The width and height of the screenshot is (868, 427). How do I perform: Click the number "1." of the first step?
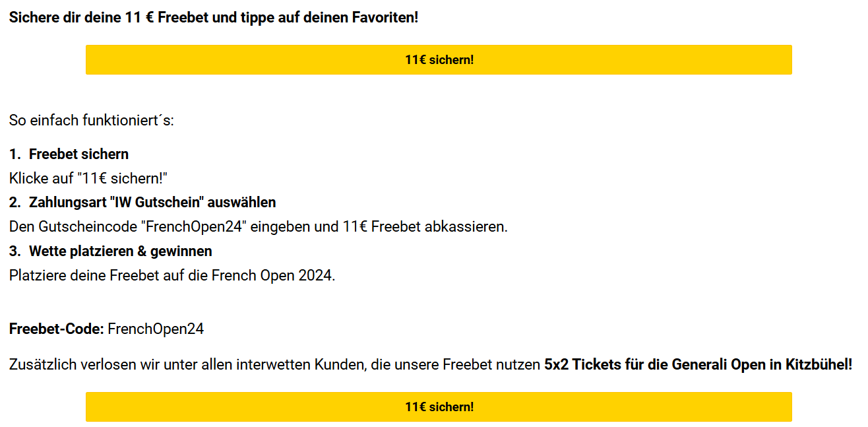(15, 154)
